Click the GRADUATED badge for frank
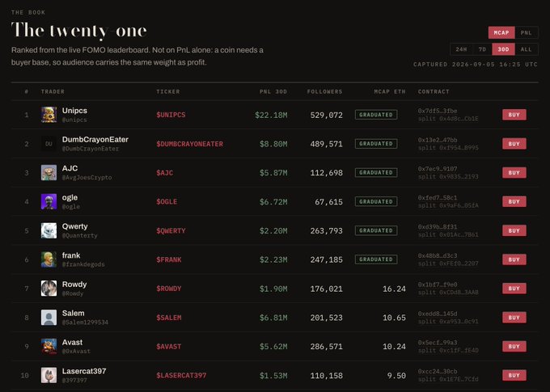Viewport: 550px width, 392px height. (x=376, y=259)
